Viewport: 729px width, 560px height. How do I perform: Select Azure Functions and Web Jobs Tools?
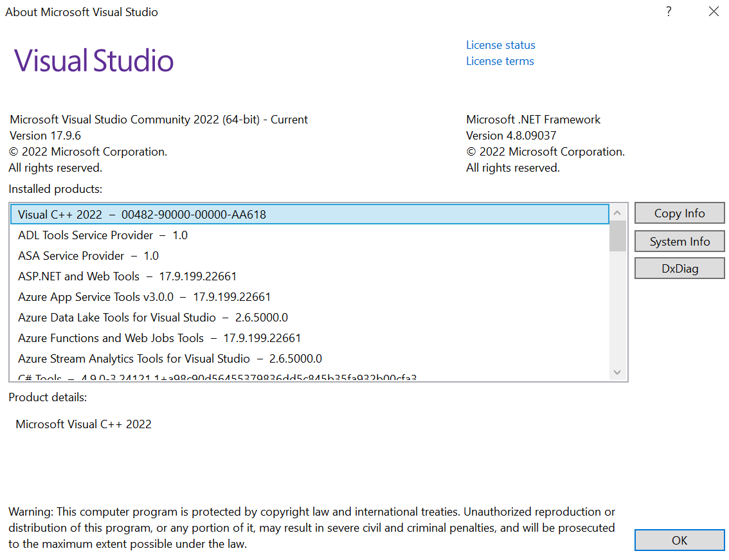[159, 338]
